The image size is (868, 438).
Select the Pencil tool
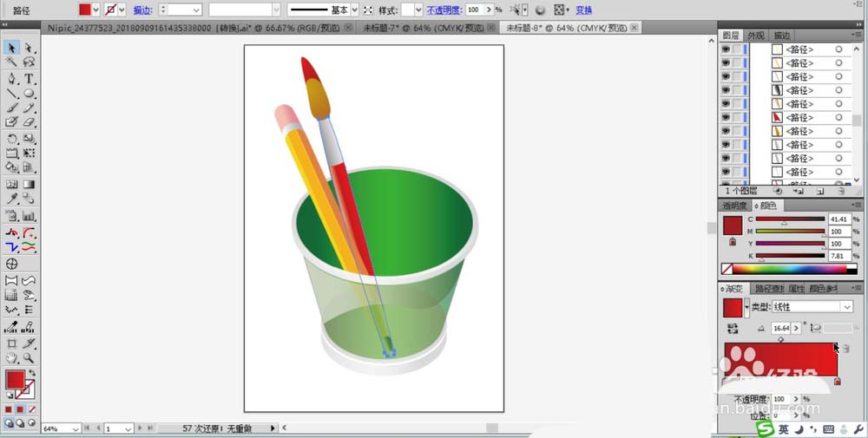[x=29, y=108]
